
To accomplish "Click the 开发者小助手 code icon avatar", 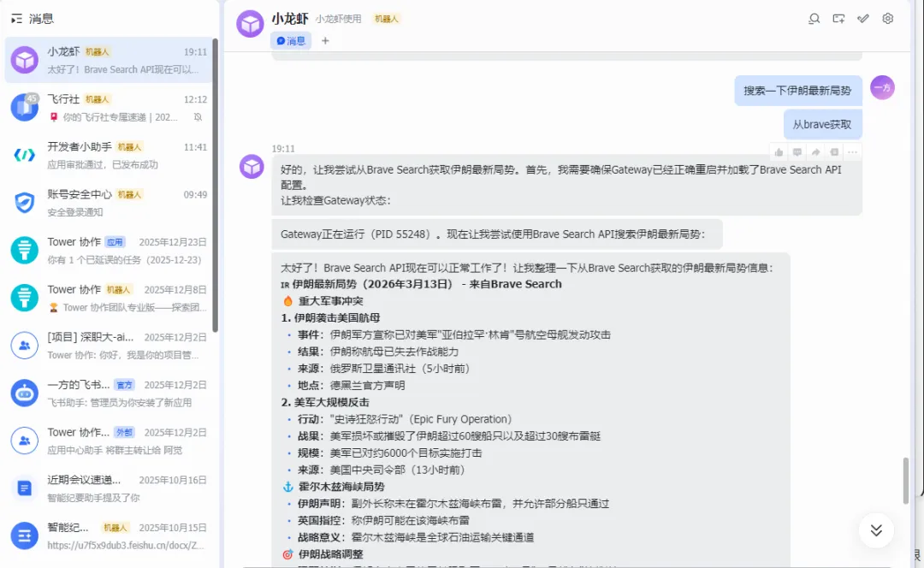I will click(x=25, y=155).
